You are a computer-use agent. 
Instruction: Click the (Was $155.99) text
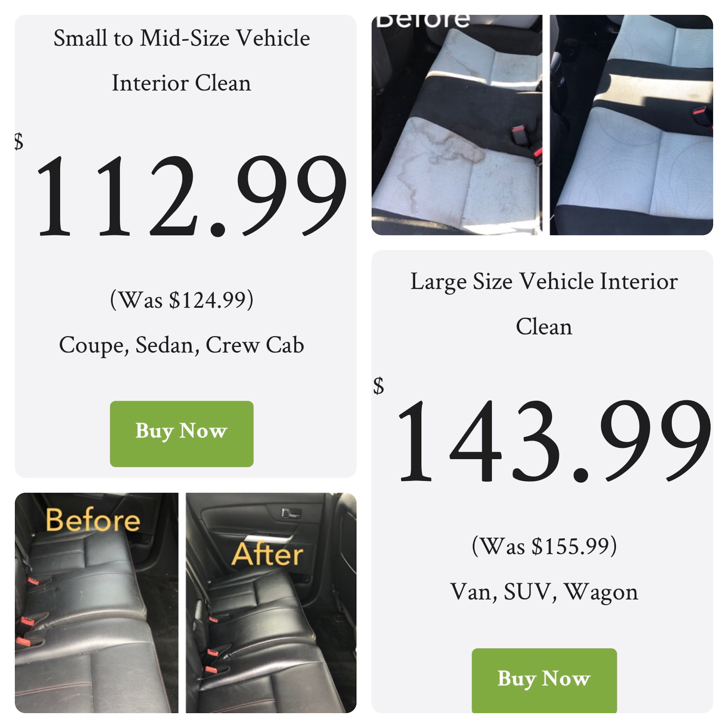(544, 546)
